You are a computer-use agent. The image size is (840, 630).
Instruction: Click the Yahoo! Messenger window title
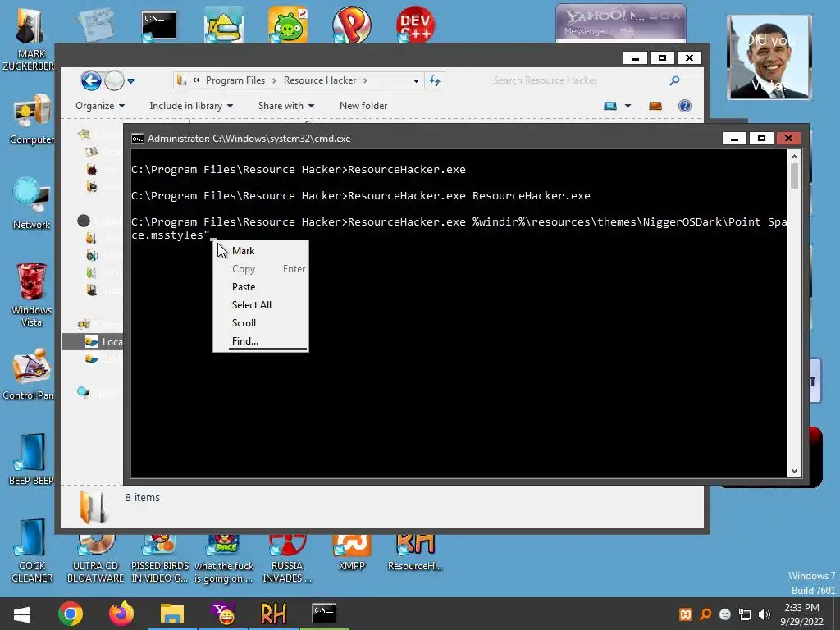(605, 16)
